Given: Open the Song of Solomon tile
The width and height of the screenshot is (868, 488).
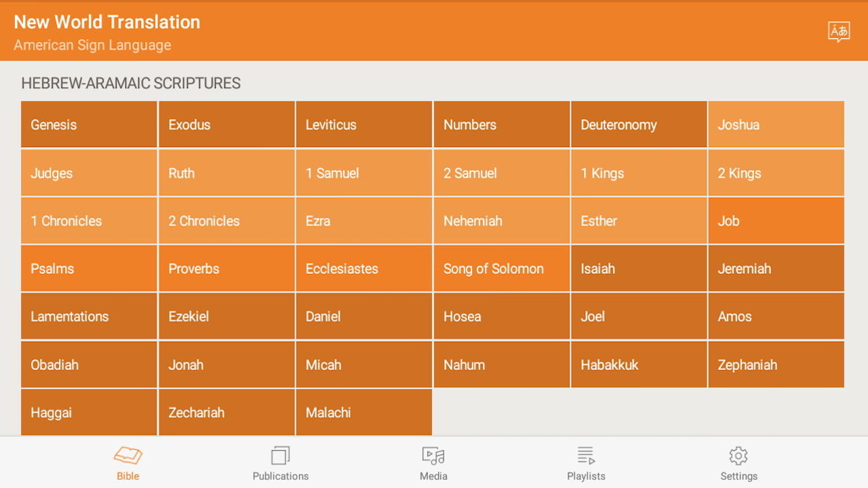Looking at the screenshot, I should click(x=501, y=268).
